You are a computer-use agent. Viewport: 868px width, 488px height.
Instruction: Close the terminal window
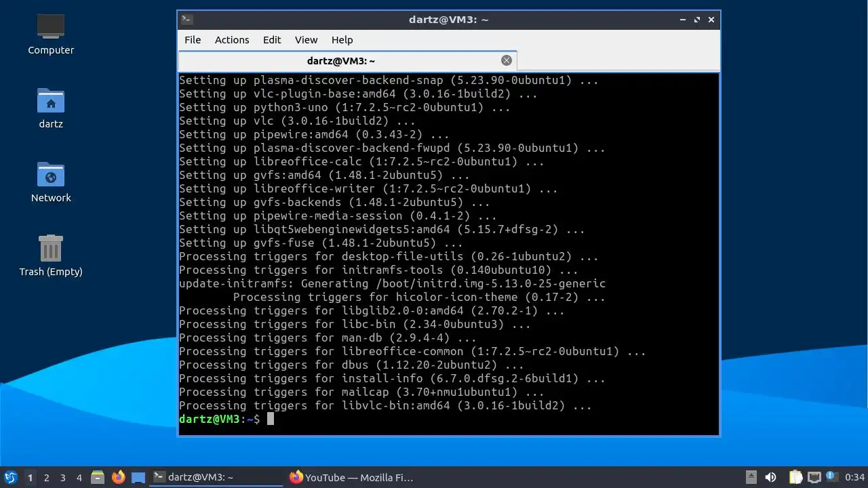click(x=711, y=20)
